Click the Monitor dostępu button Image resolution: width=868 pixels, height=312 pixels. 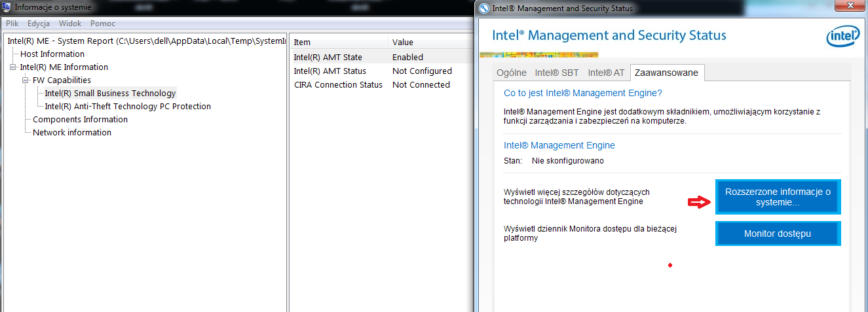(778, 234)
